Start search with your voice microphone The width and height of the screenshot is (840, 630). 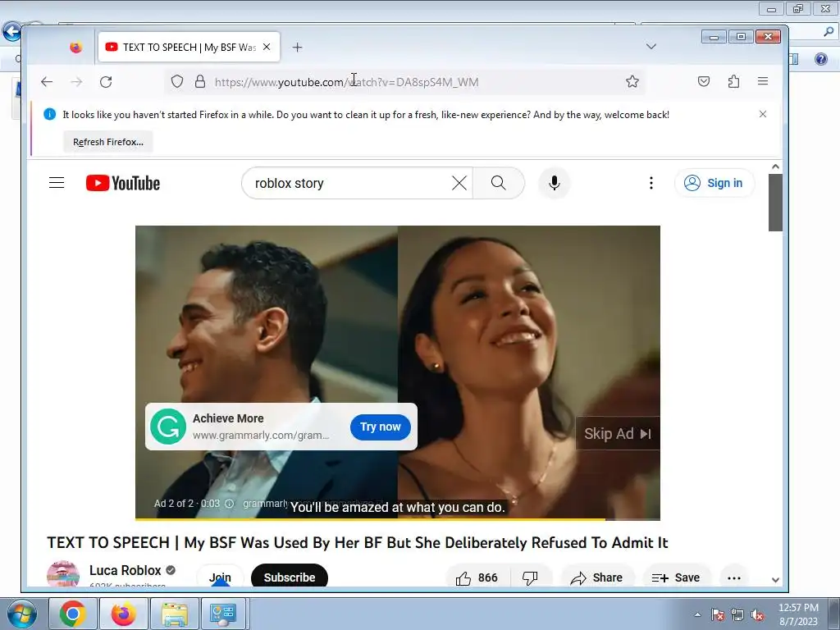click(x=555, y=183)
